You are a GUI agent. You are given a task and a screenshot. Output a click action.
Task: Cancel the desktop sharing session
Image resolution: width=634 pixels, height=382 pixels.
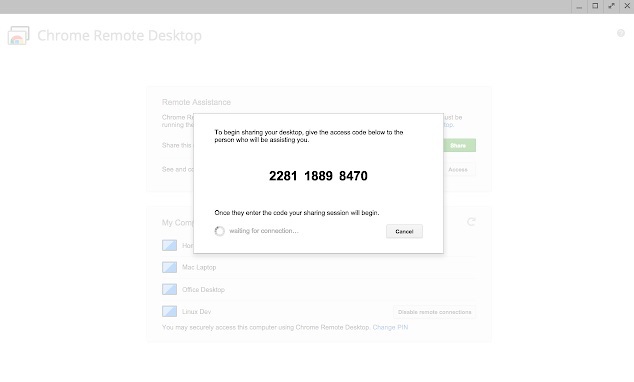pyautogui.click(x=404, y=231)
